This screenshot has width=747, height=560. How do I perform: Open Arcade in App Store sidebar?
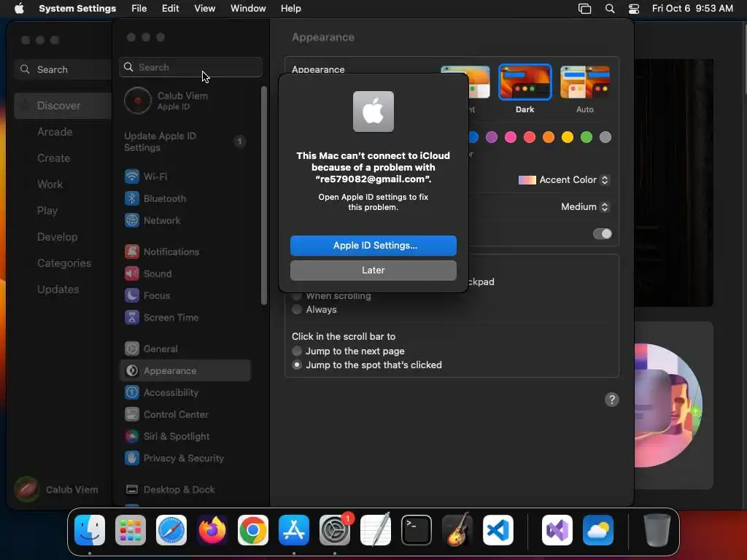55,132
